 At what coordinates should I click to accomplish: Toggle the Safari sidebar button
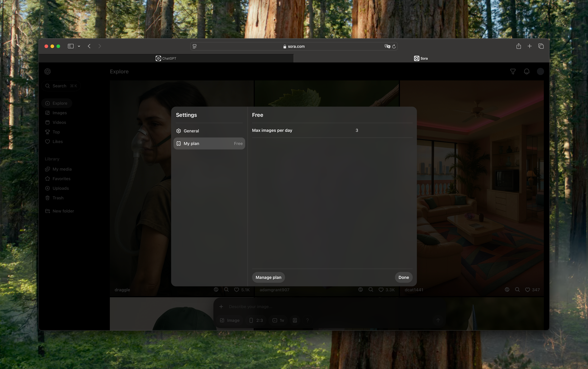tap(71, 46)
